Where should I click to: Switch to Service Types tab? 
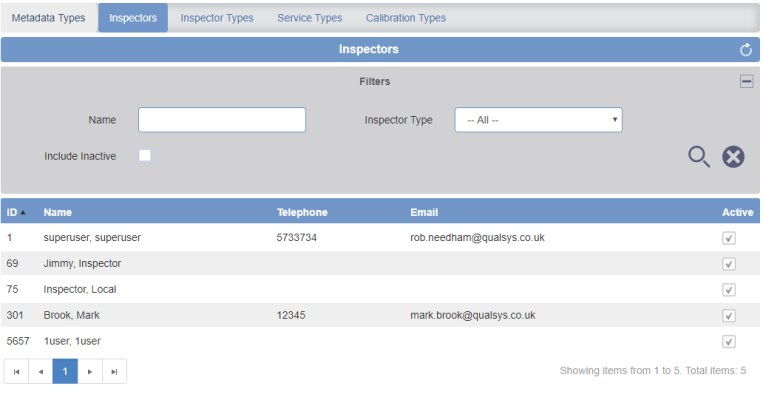coord(310,18)
